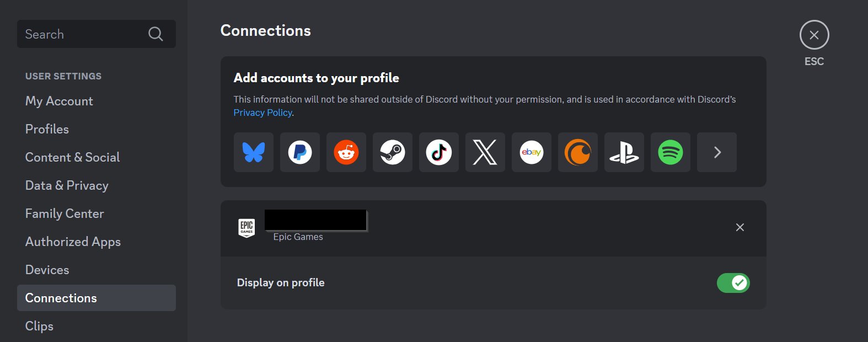Connect a Spotify account
Viewport: 868px width, 342px height.
coord(671,152)
